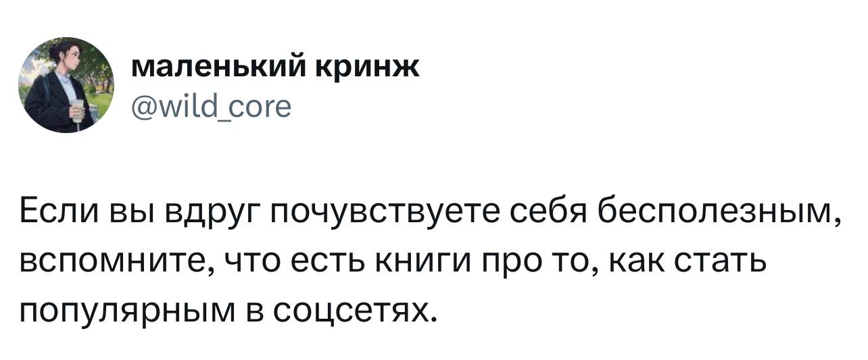Open the profile avatar of маленький кринж

coord(66,85)
